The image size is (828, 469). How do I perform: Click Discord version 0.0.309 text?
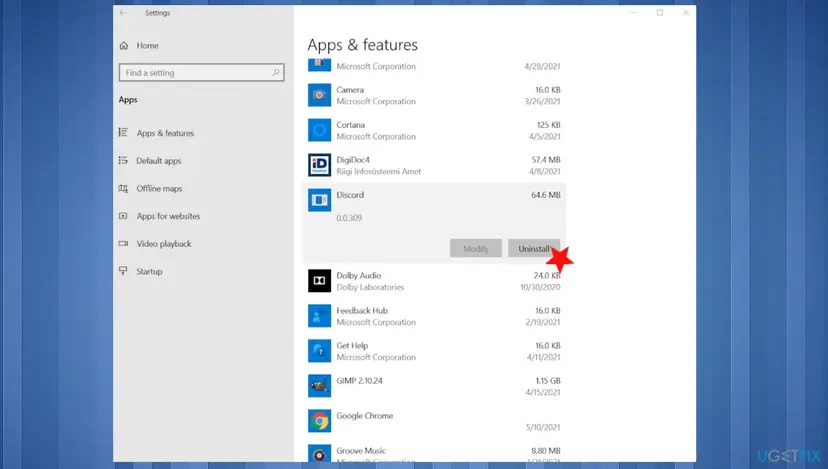(349, 218)
